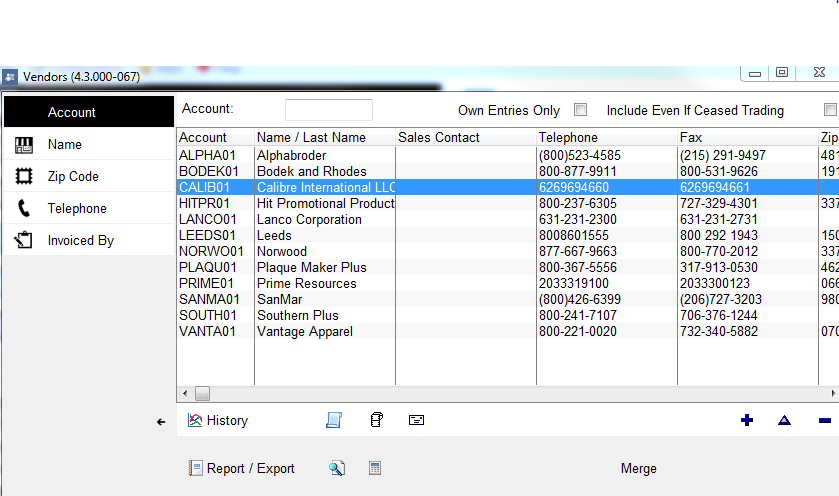Select the Invoiced By tab
Viewport: 839px width, 496px height.
click(89, 240)
